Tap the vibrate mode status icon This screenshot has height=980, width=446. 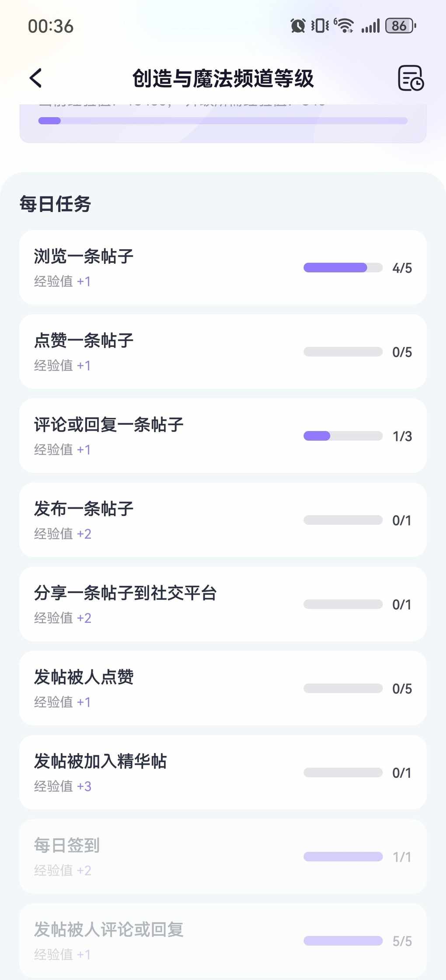pyautogui.click(x=320, y=26)
